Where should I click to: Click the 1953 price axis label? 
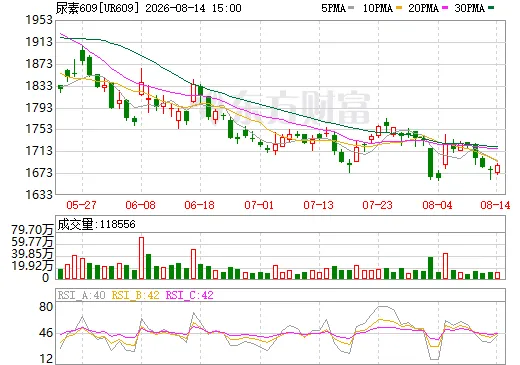click(39, 20)
